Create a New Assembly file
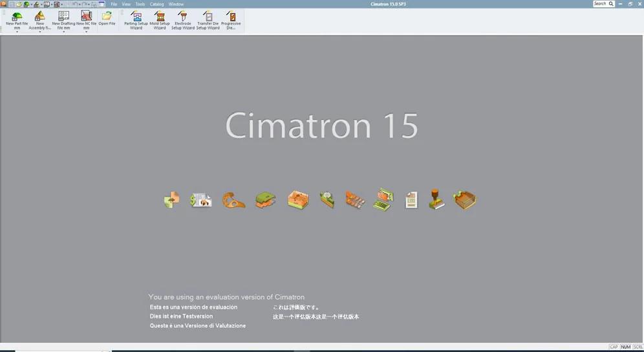Viewport: 644px width, 352px height. click(40, 19)
